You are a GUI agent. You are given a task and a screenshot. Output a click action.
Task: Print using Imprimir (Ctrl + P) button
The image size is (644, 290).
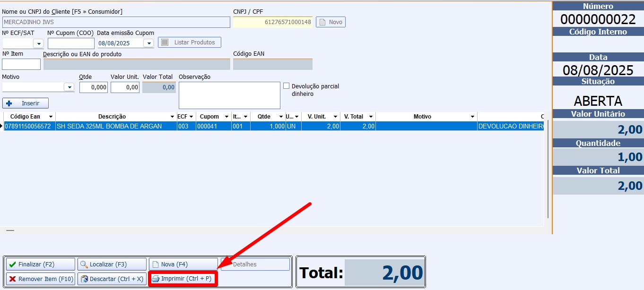(183, 279)
